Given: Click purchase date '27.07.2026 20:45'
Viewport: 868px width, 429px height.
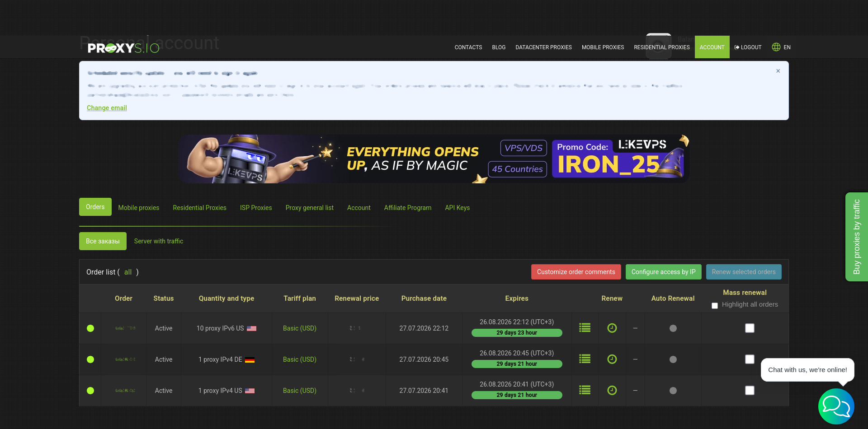Looking at the screenshot, I should (424, 359).
